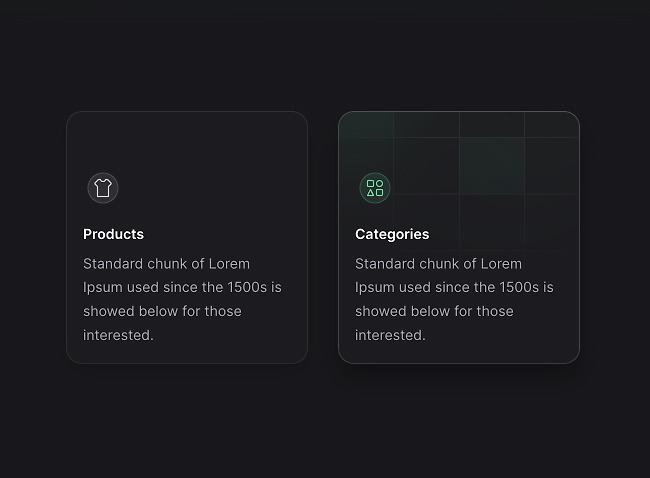Click the dark background between the two cards
Image resolution: width=650 pixels, height=478 pixels.
coord(323,237)
